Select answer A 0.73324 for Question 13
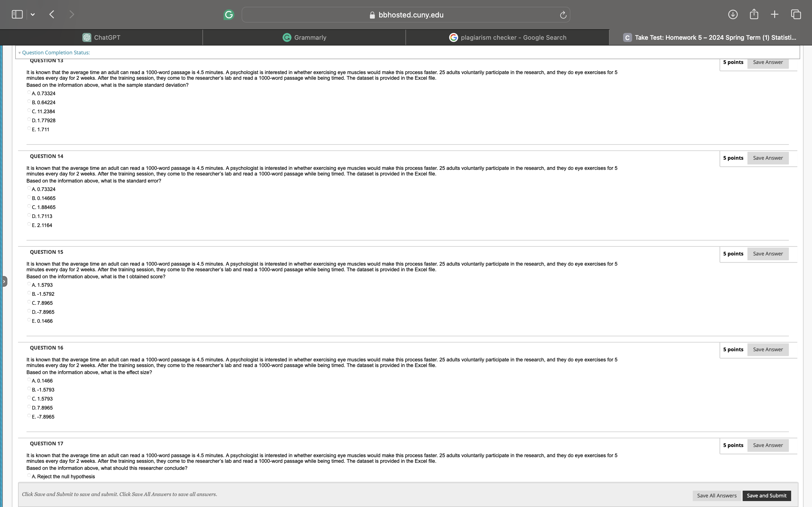Viewport: 812px width, 507px height. [x=29, y=92]
